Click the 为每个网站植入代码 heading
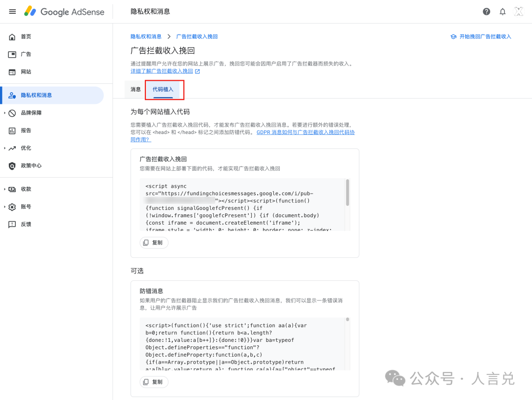This screenshot has width=532, height=400. tap(160, 112)
